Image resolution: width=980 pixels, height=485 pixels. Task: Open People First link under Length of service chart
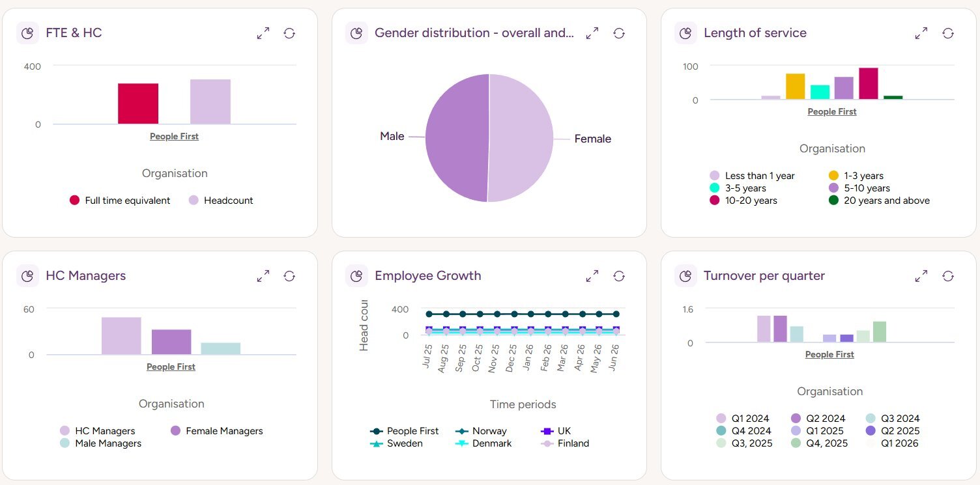(832, 112)
